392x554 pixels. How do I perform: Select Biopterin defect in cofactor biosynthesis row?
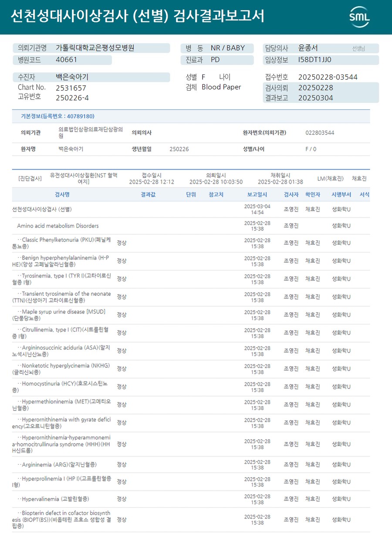[x=191, y=520]
